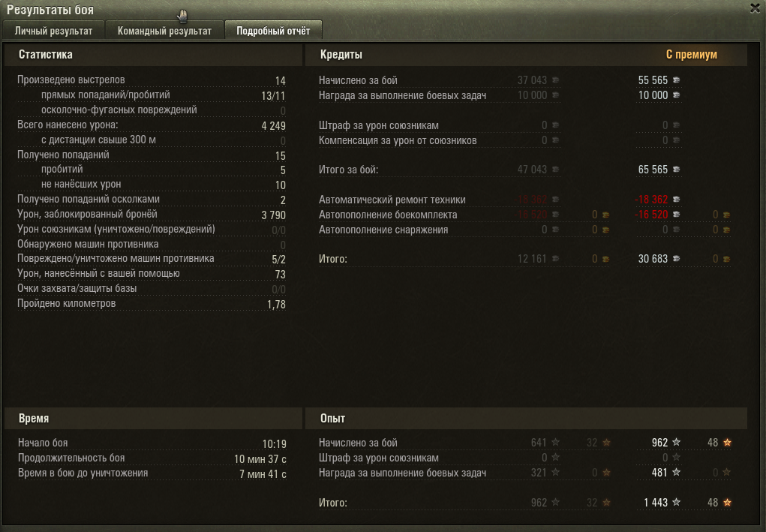Image resolution: width=766 pixels, height=532 pixels.
Task: Click star icon beside total 1 443 experience
Action: click(676, 502)
